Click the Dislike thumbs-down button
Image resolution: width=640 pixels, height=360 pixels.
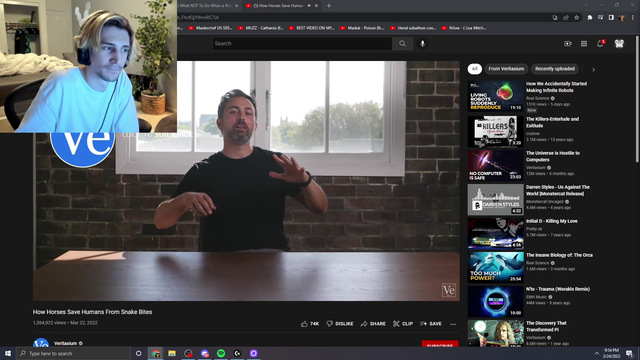340,324
